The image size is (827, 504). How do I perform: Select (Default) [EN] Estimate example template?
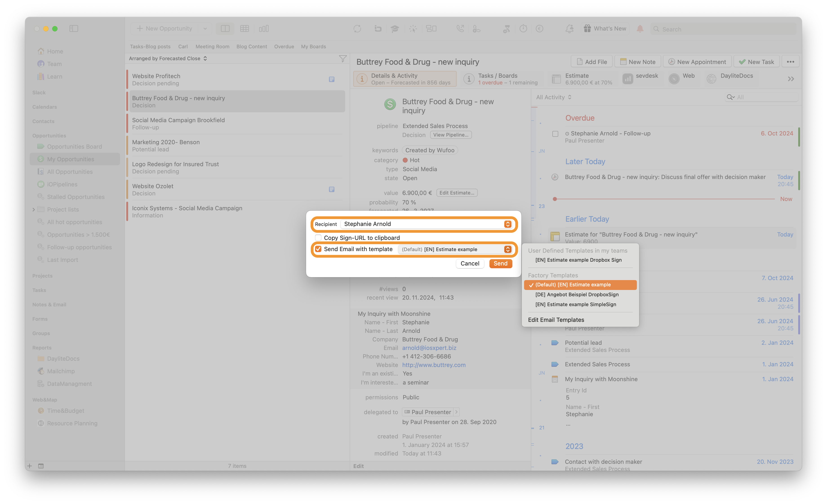(x=580, y=285)
